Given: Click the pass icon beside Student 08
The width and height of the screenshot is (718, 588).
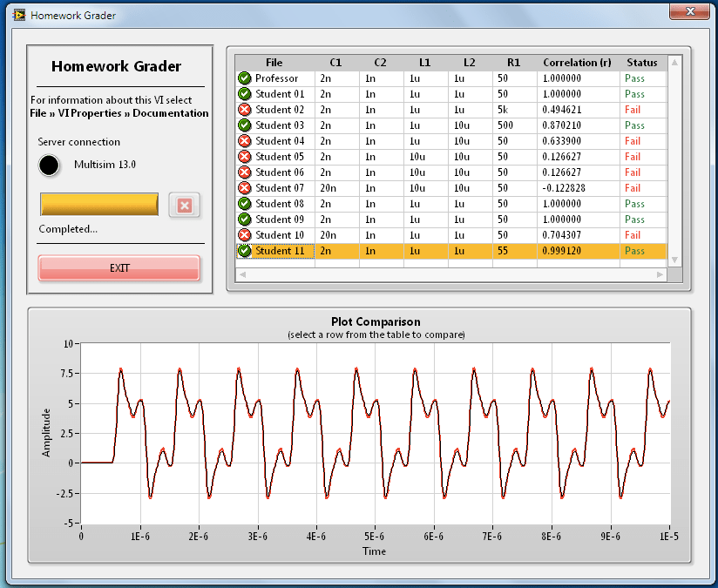Looking at the screenshot, I should [x=245, y=204].
